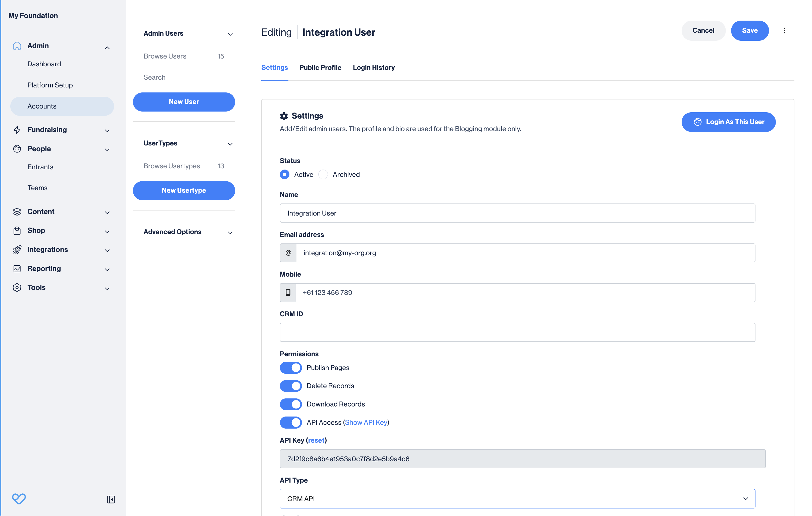Click the Fundraising lightning bolt icon
812x516 pixels.
[17, 130]
